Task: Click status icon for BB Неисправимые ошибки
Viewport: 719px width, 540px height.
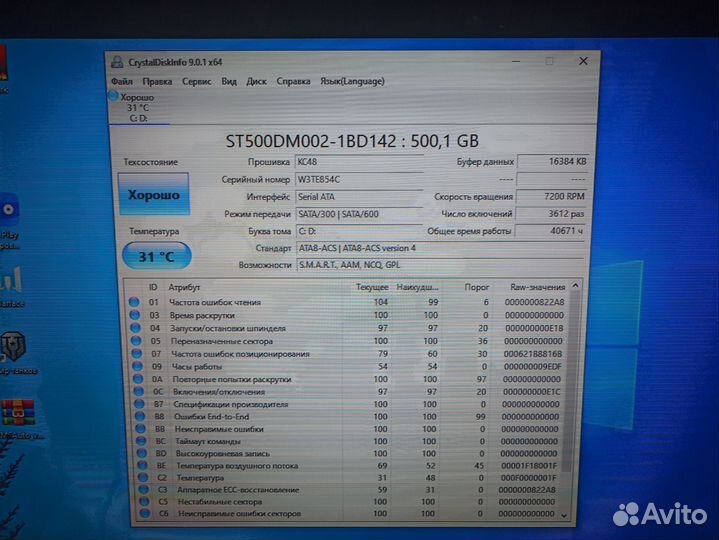Action: point(141,429)
